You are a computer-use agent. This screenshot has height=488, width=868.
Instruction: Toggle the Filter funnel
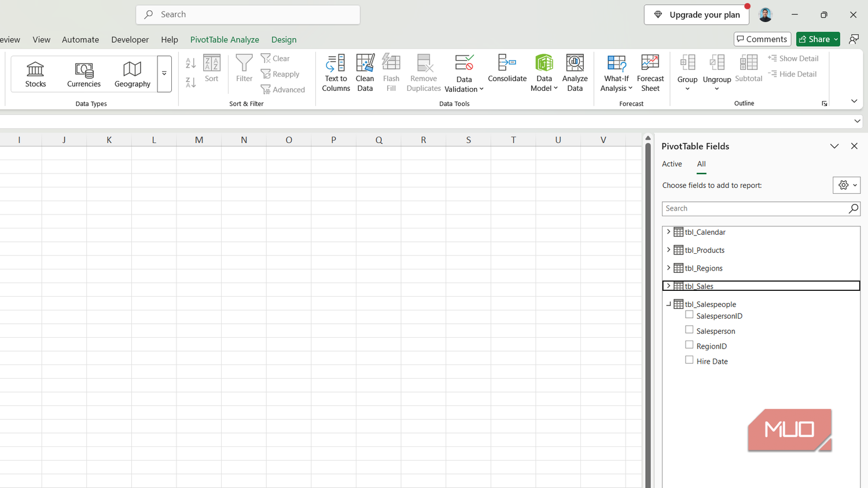(244, 68)
